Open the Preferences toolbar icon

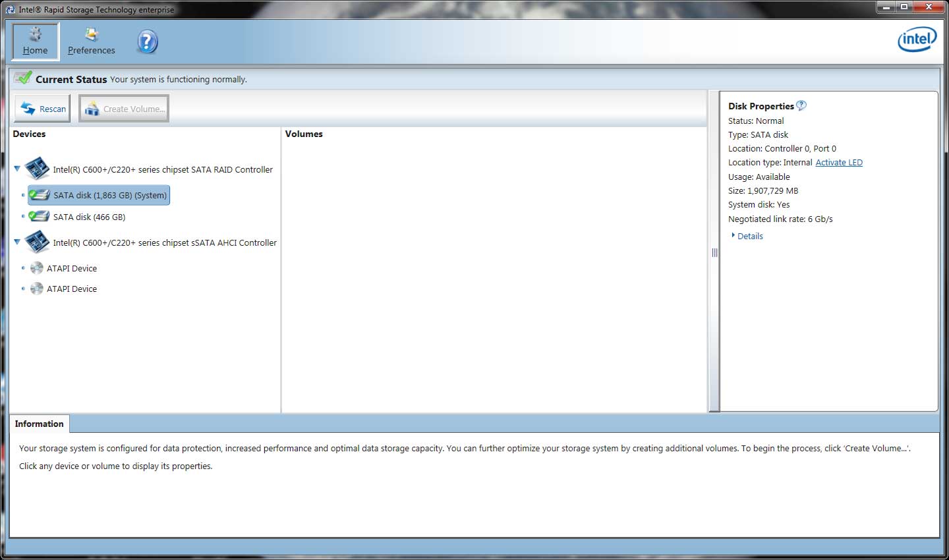click(x=92, y=35)
